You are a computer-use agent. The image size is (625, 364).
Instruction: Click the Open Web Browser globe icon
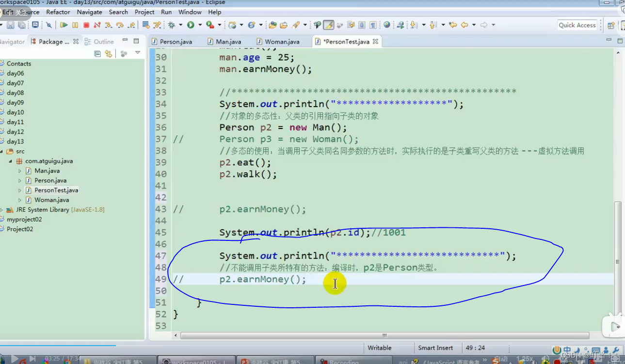386,25
